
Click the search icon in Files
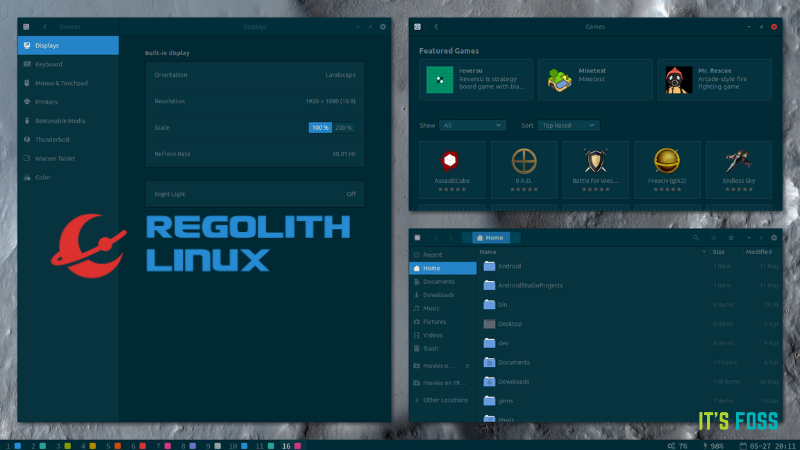[x=696, y=238]
